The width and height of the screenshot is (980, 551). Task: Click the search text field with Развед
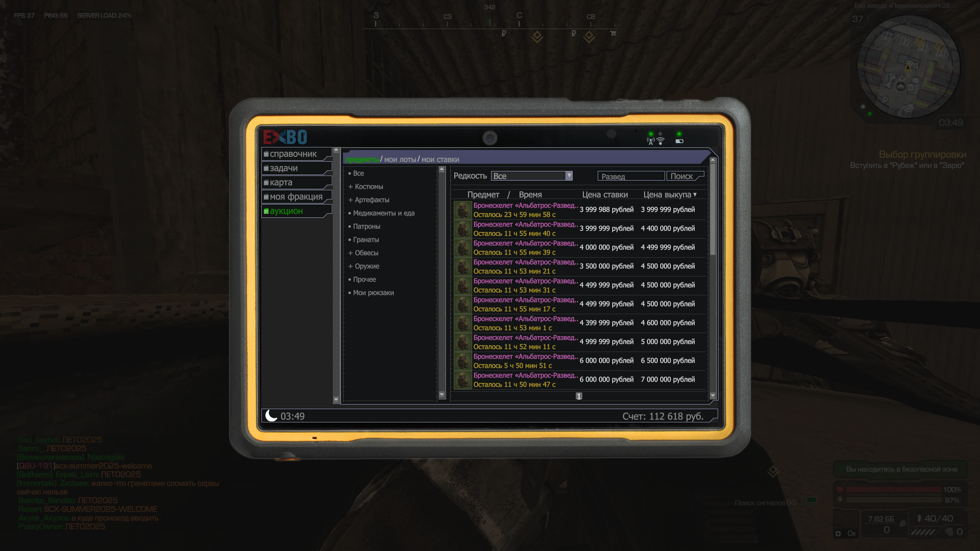coord(631,176)
